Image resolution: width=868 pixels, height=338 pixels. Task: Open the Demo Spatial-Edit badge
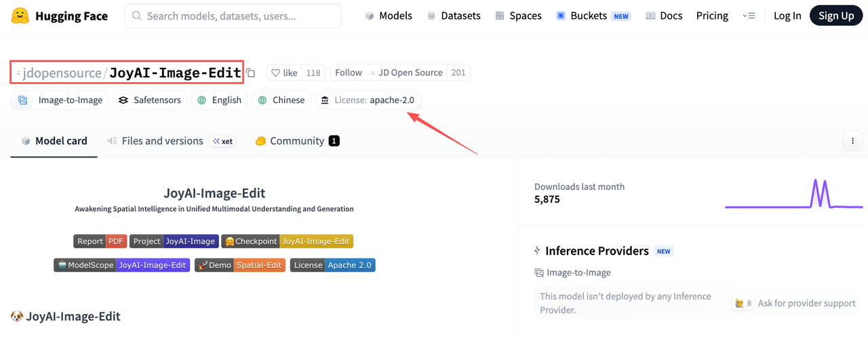[x=240, y=265]
